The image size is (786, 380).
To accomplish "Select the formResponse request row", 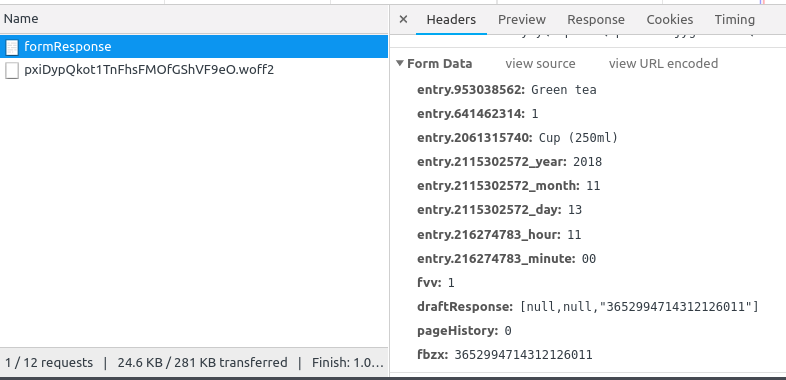I will coord(194,47).
